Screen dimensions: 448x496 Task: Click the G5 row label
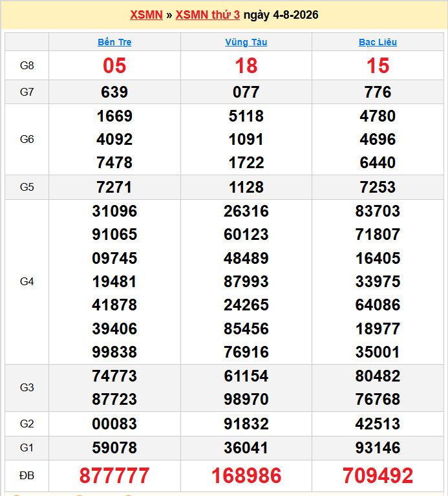click(27, 187)
